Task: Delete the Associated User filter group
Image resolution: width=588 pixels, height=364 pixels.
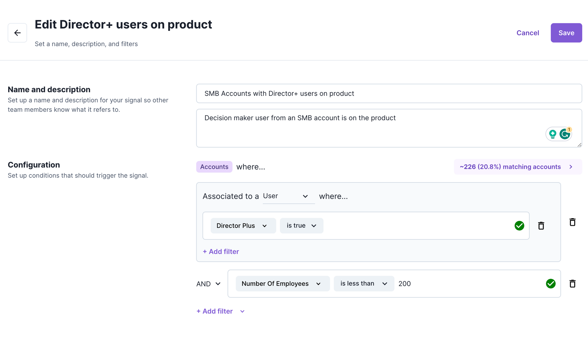Action: [x=572, y=222]
